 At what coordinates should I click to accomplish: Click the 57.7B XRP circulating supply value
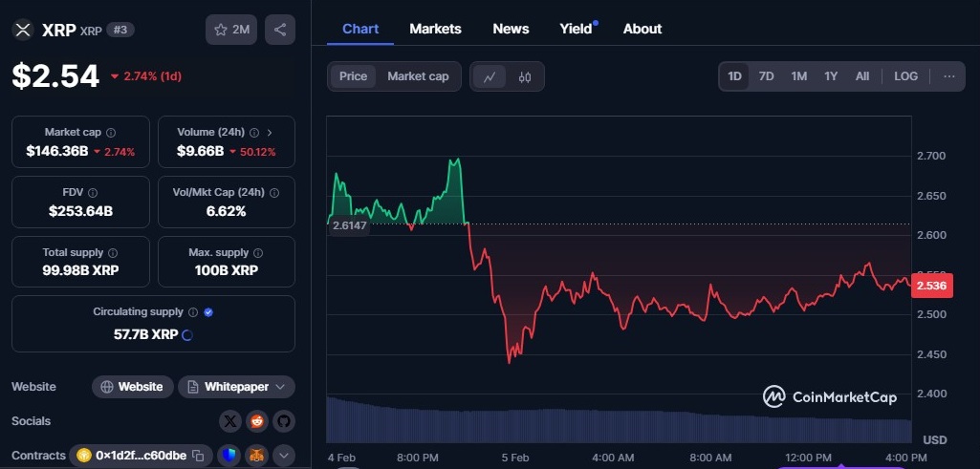[x=145, y=334]
